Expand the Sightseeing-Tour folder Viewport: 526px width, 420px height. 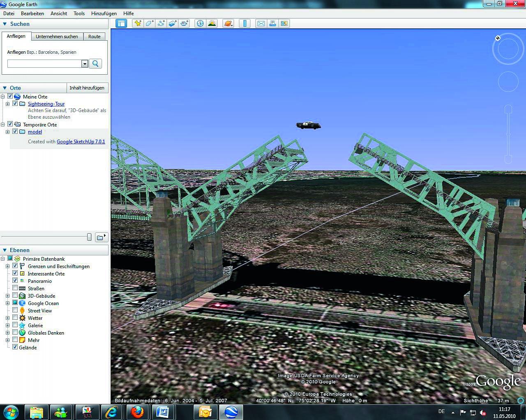(x=7, y=104)
